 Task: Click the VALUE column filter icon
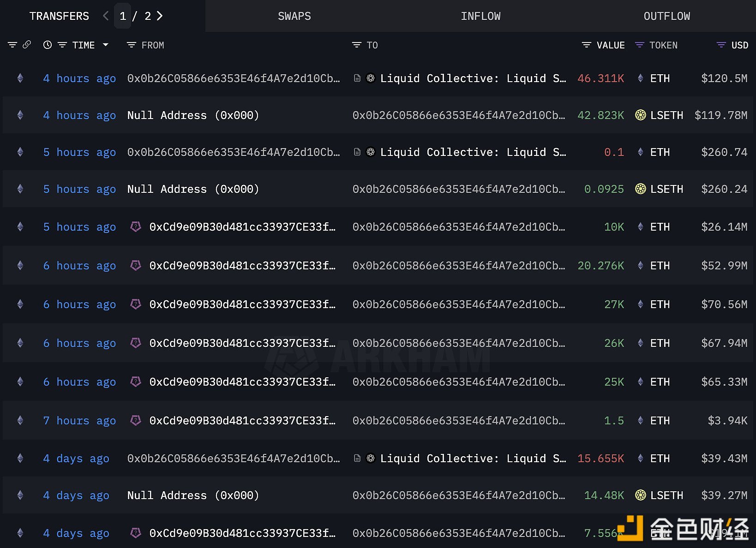click(586, 45)
